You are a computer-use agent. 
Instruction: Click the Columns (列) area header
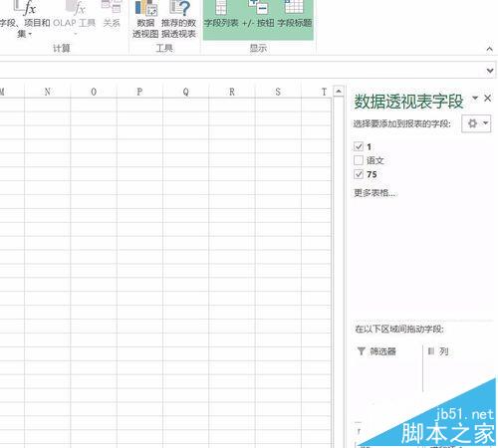438,351
